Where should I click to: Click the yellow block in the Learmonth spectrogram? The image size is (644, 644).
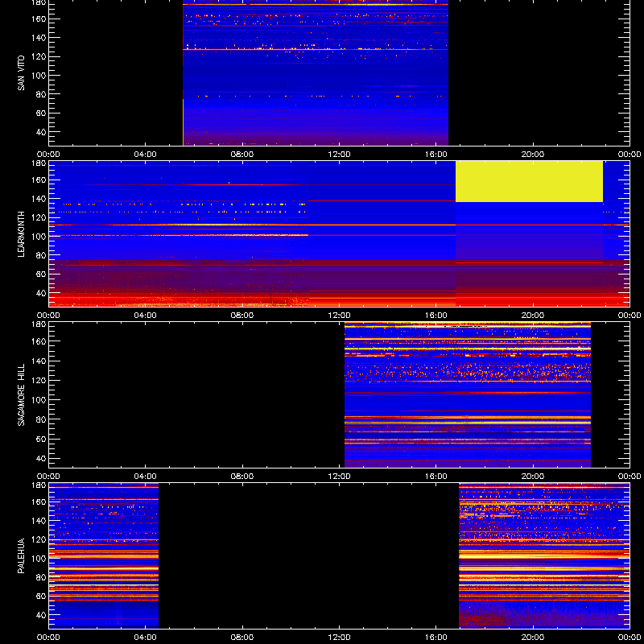click(529, 181)
